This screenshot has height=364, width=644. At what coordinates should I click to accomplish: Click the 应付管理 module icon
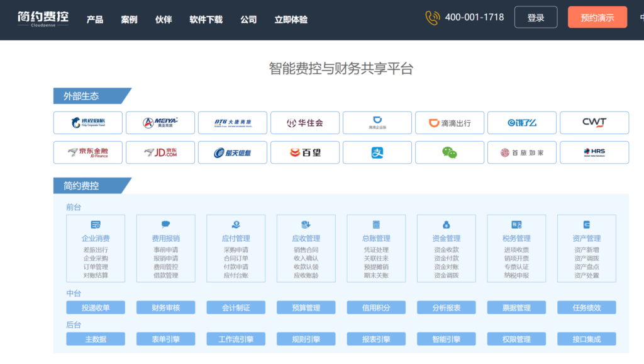click(x=236, y=224)
